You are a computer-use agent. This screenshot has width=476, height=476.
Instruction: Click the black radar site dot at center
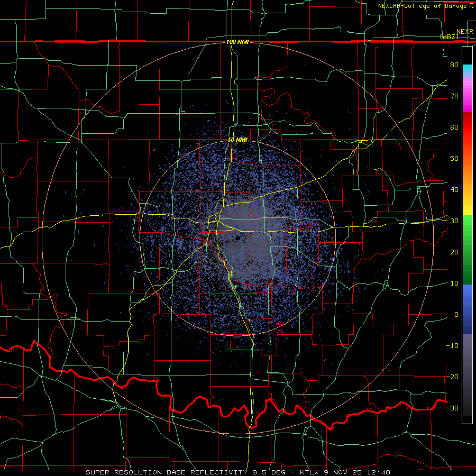click(239, 238)
